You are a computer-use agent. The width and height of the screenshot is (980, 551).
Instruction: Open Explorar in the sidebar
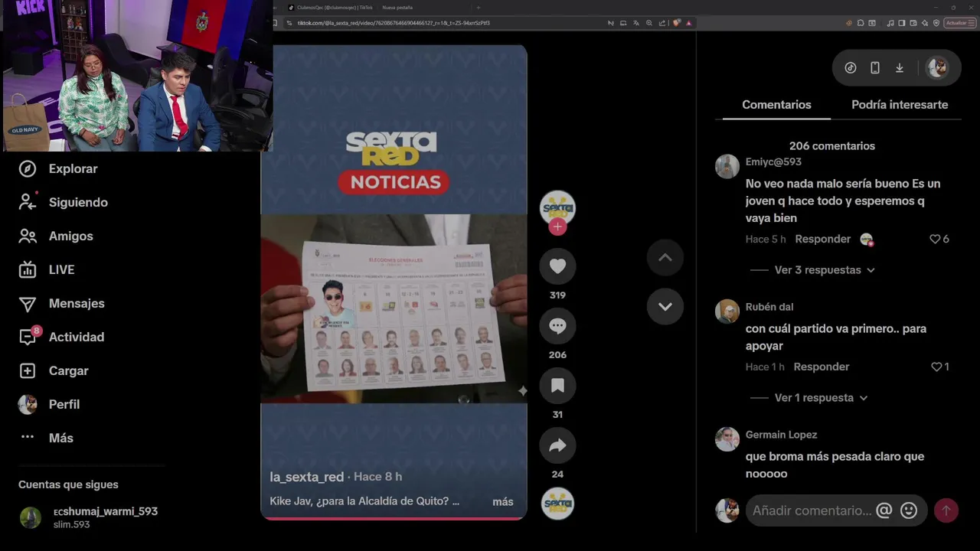click(58, 168)
